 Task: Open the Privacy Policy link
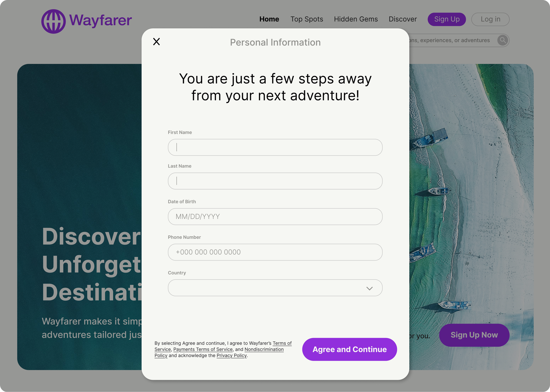click(231, 355)
